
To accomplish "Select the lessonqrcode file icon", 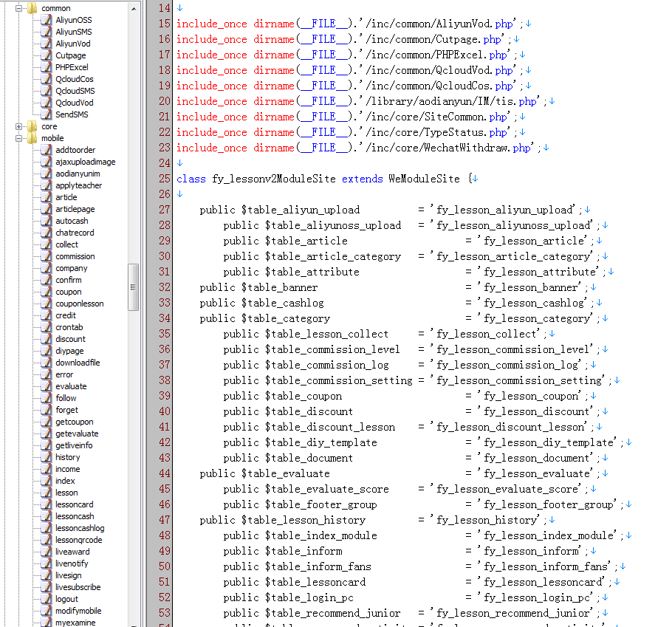I will click(47, 540).
